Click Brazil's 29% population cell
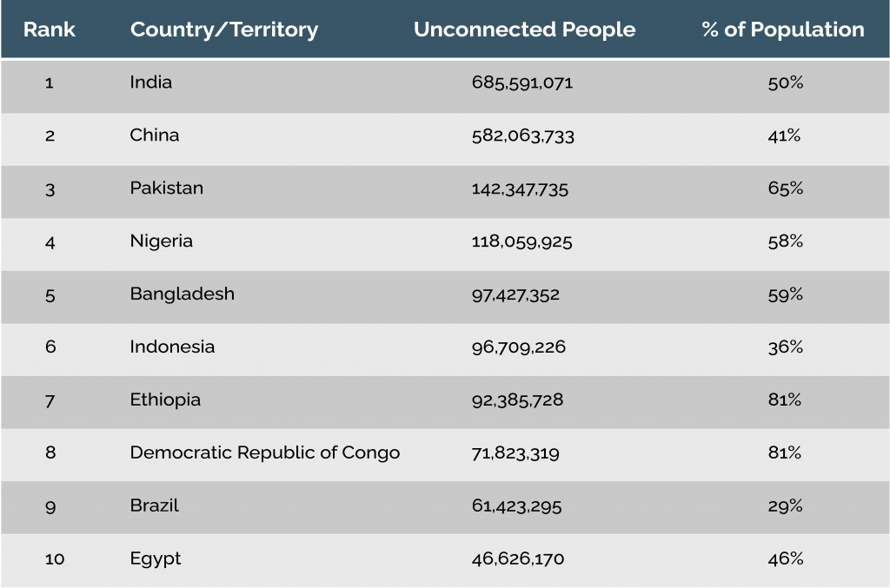 click(x=785, y=506)
